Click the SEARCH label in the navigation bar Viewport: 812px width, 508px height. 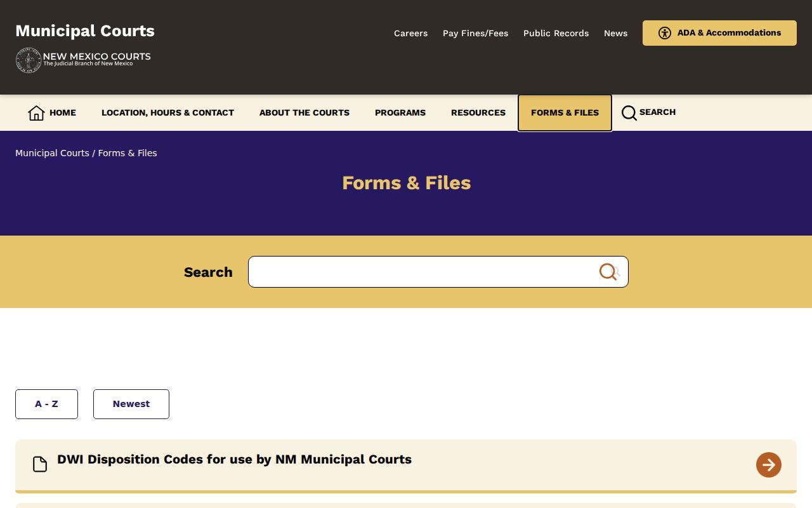coord(657,112)
